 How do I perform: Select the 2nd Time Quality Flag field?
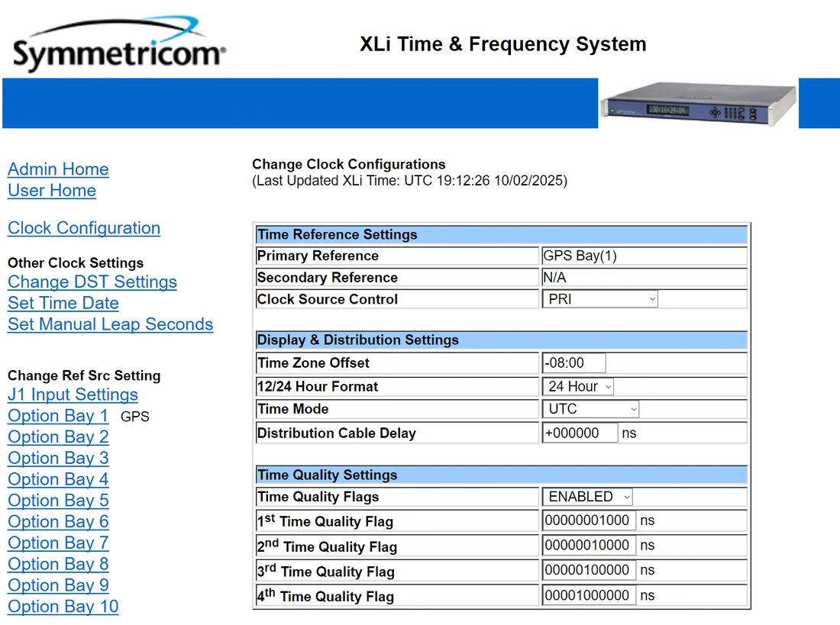[x=588, y=546]
